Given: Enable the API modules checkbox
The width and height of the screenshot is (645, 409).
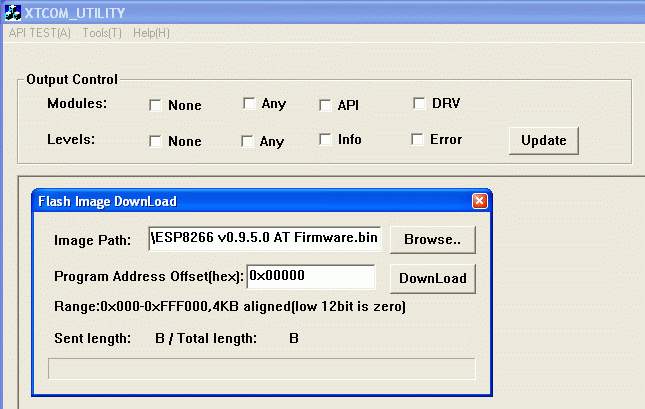Looking at the screenshot, I should [x=325, y=105].
